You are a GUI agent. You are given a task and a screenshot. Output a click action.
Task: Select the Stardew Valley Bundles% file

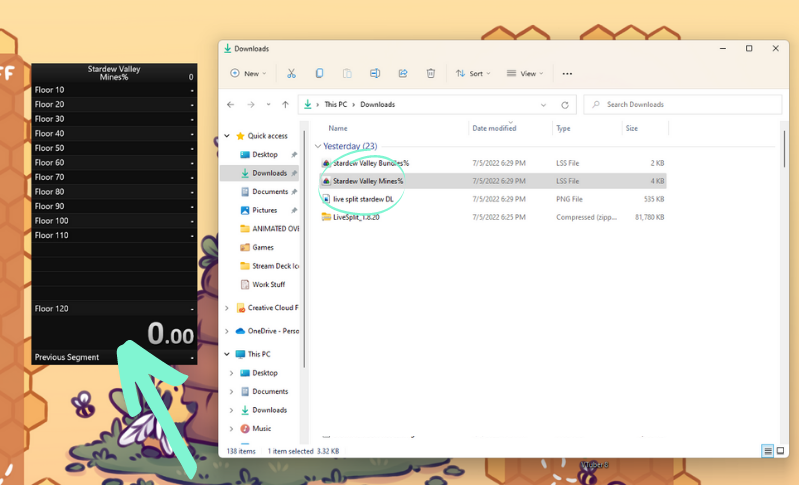click(370, 163)
